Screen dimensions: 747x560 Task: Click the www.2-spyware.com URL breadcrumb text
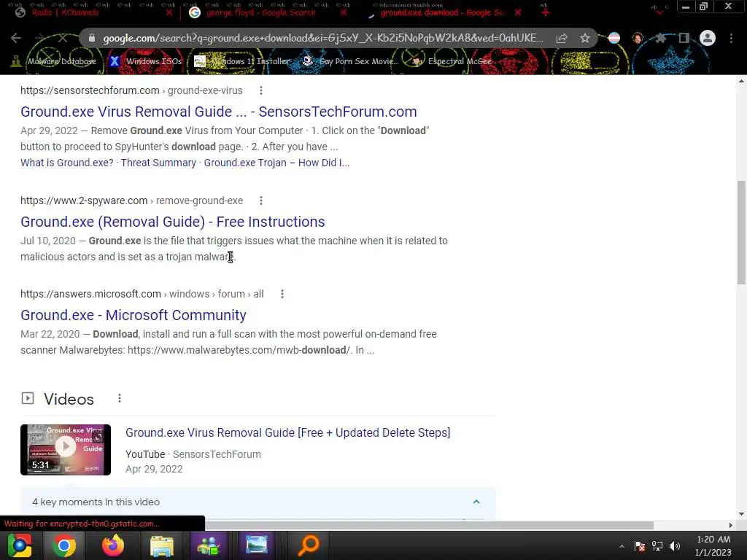(131, 201)
